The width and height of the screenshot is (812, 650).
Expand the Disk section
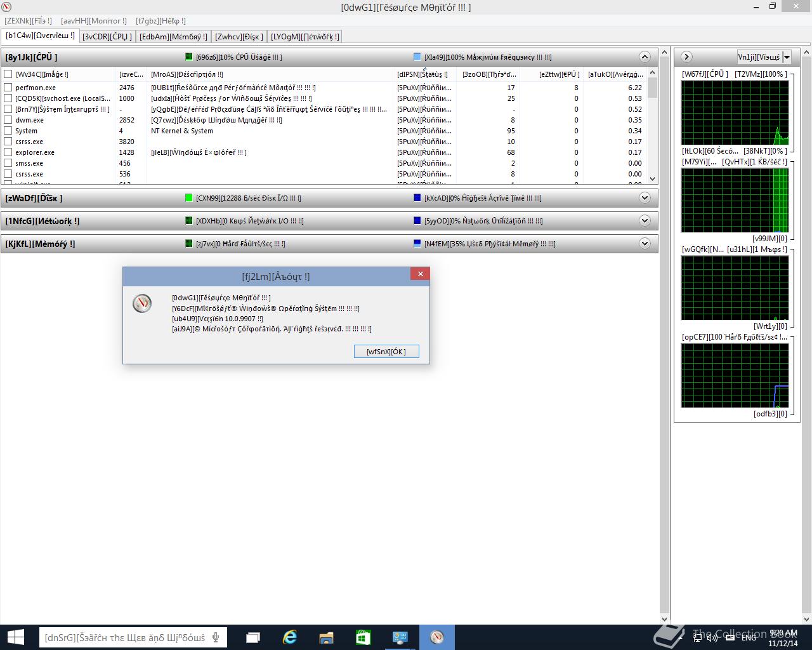[x=645, y=198]
